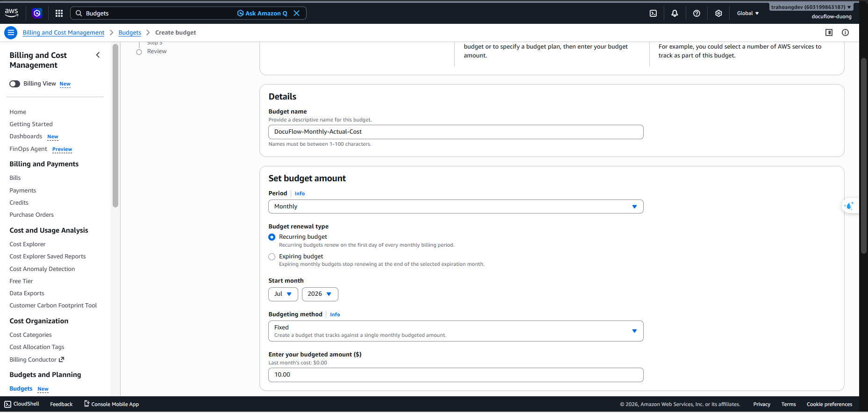Open the account menu trahoangdev
Screen dimensions: 868x413
[811, 7]
